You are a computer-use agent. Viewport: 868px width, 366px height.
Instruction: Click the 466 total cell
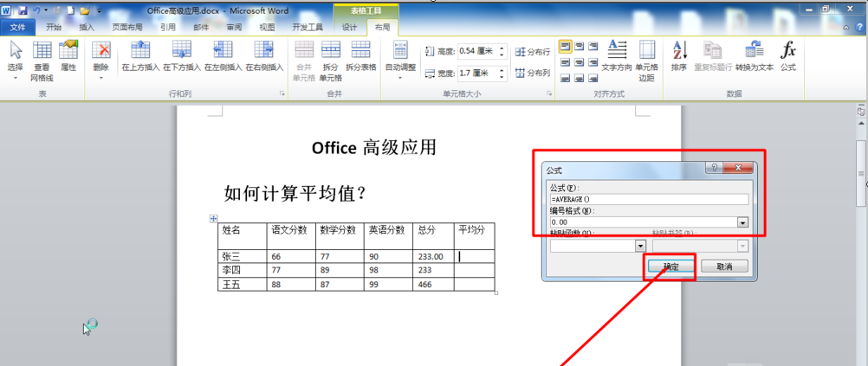(x=433, y=284)
